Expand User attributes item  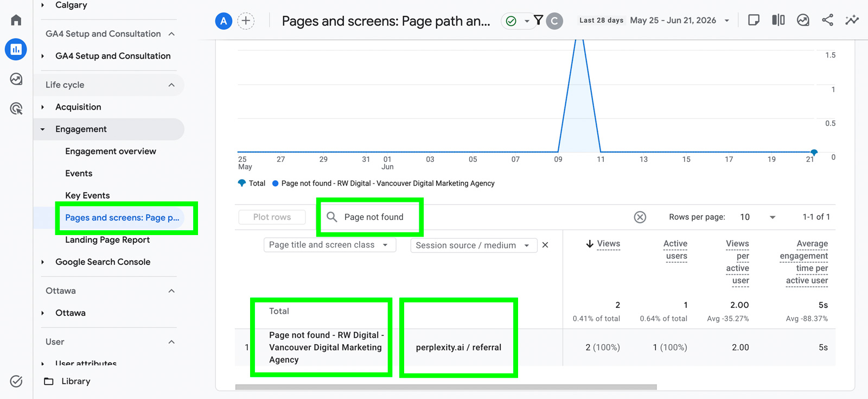pyautogui.click(x=43, y=364)
